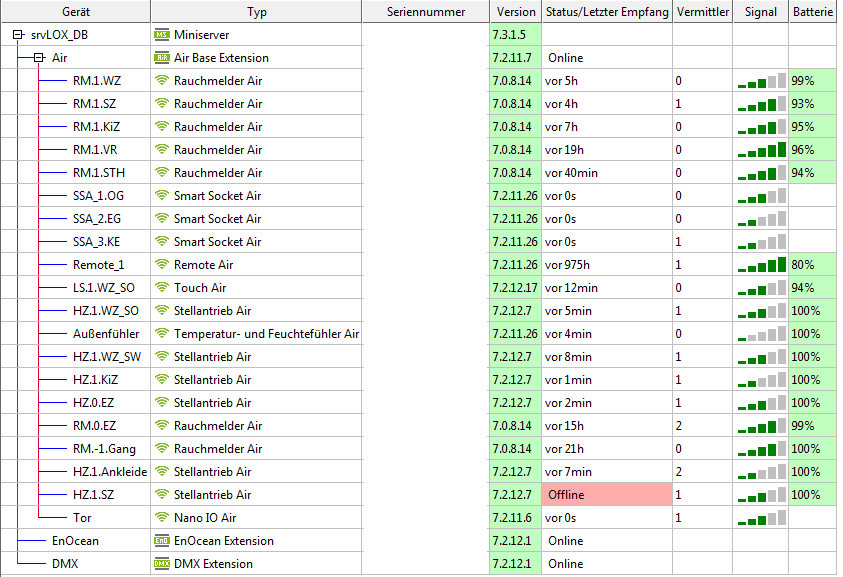
Task: Click wifi icon in RM.1.KiZ row
Action: [162, 127]
